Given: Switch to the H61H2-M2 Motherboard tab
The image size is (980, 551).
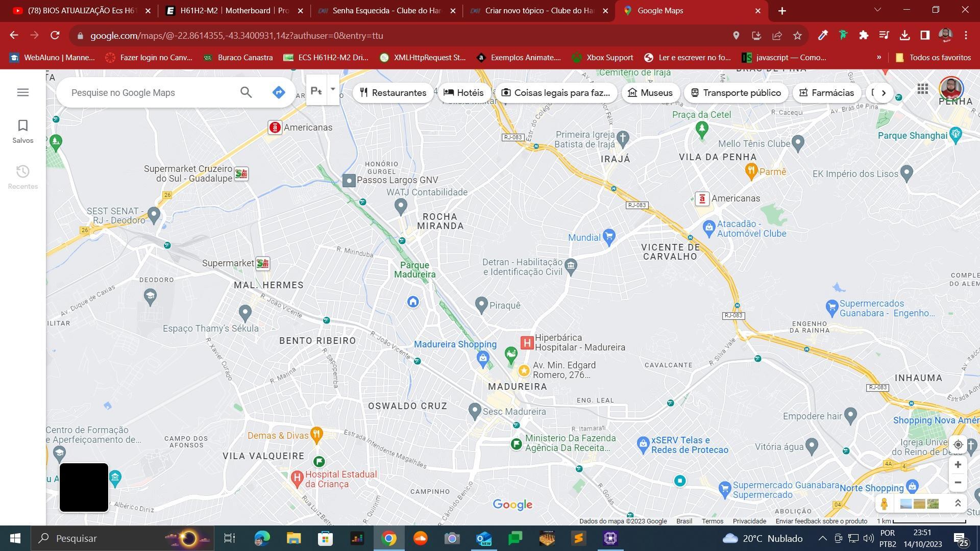Looking at the screenshot, I should click(234, 10).
